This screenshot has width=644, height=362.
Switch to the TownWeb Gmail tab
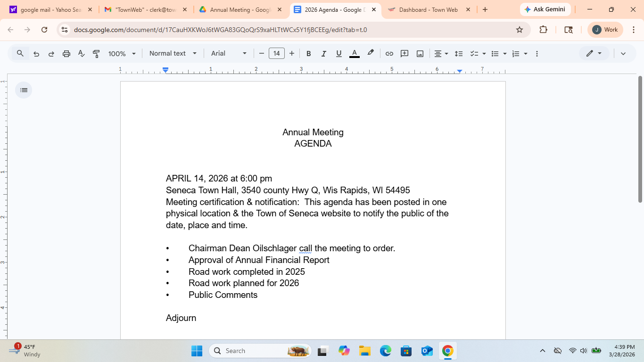tap(145, 9)
